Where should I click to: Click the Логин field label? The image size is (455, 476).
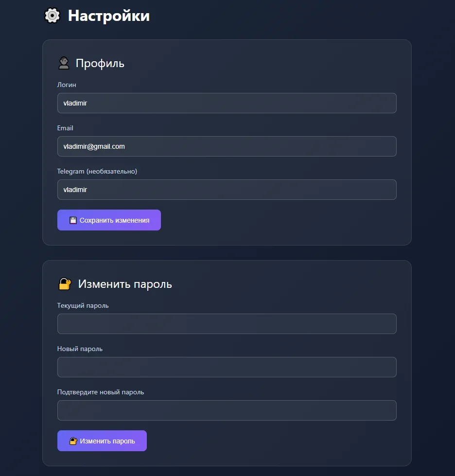coord(67,85)
